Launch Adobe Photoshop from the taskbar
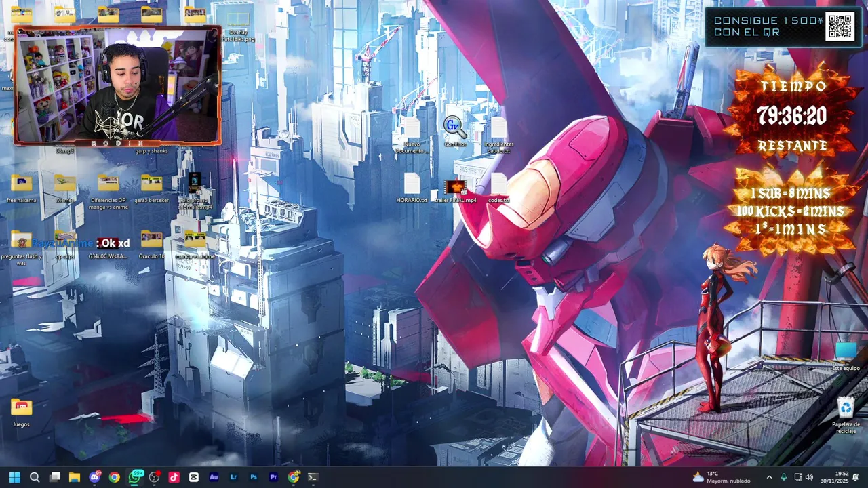The image size is (868, 488). pyautogui.click(x=254, y=477)
